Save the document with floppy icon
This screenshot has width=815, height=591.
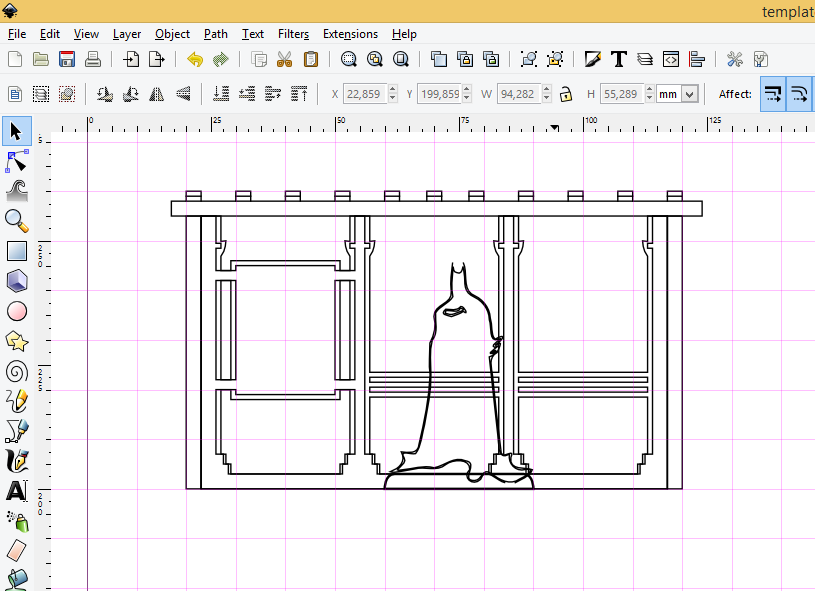click(x=67, y=59)
